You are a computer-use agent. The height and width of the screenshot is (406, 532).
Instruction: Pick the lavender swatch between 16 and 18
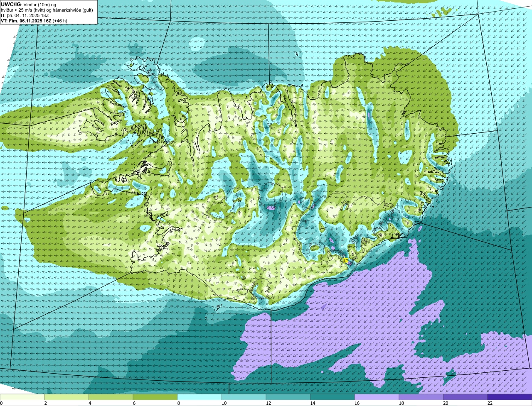pos(377,397)
